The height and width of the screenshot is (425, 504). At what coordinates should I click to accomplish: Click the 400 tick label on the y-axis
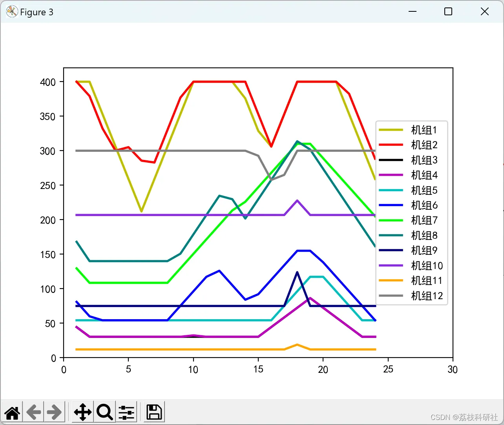(x=48, y=82)
